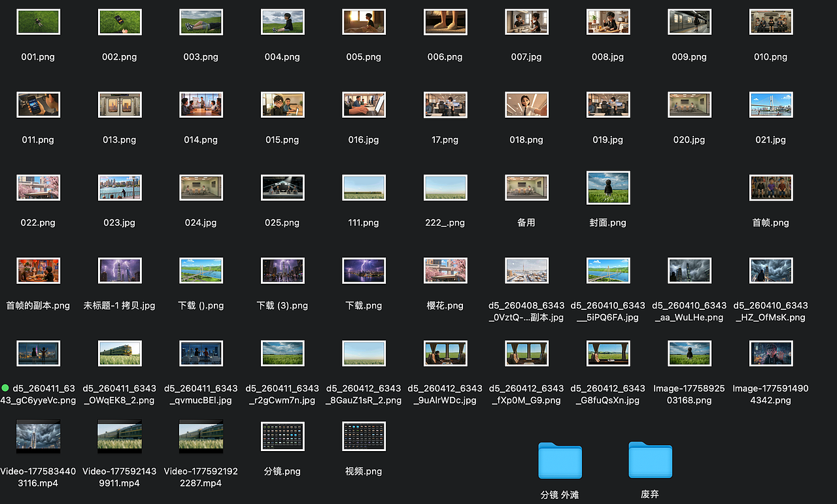Click the green tag dot on d5_260411_6343_gC6yyeVc.png
The width and height of the screenshot is (837, 504).
[6, 388]
